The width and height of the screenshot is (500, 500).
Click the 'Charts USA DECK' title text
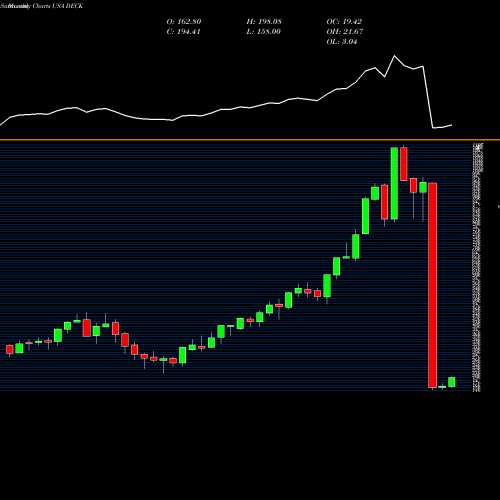(57, 6)
